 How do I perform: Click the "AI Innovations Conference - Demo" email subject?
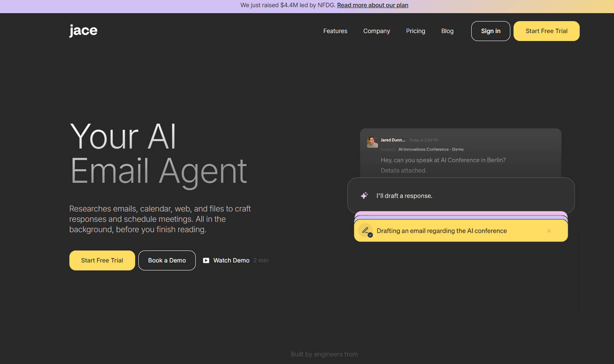pos(431,150)
